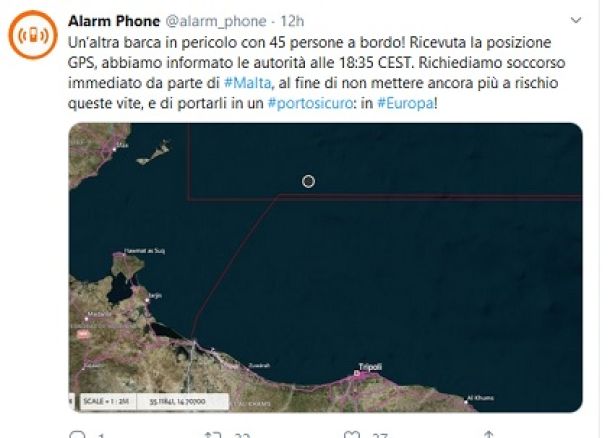The width and height of the screenshot is (610, 438).
Task: Click the coordinates readout box on map
Action: [x=182, y=401]
